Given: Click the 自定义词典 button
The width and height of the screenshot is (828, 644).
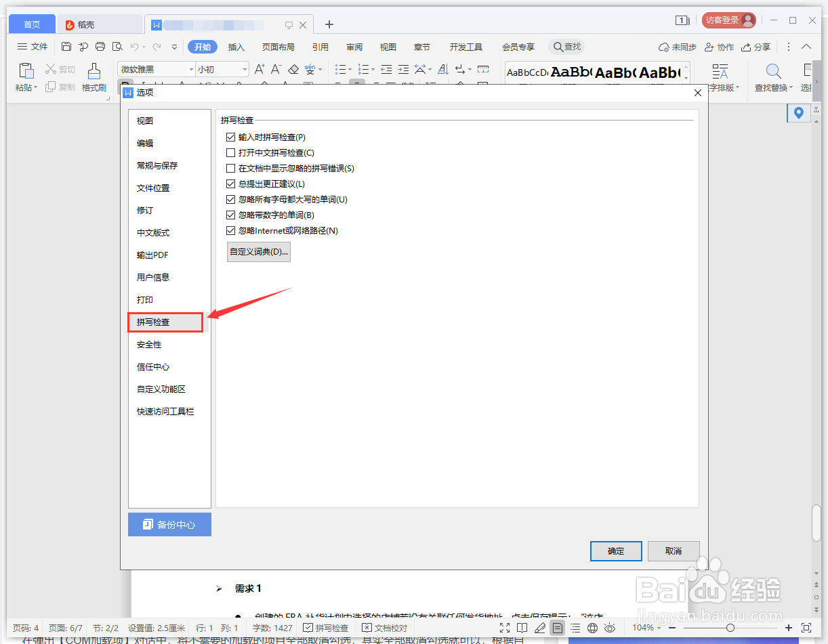Looking at the screenshot, I should tap(258, 251).
